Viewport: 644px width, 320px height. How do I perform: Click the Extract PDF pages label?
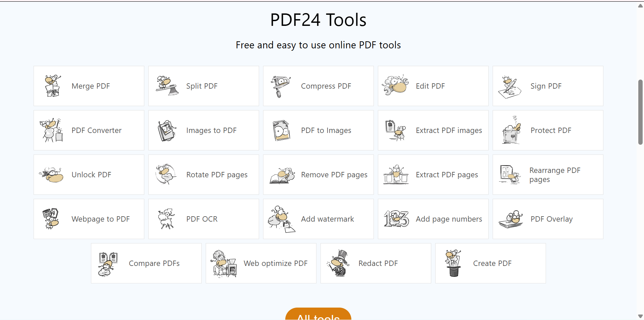pyautogui.click(x=447, y=175)
